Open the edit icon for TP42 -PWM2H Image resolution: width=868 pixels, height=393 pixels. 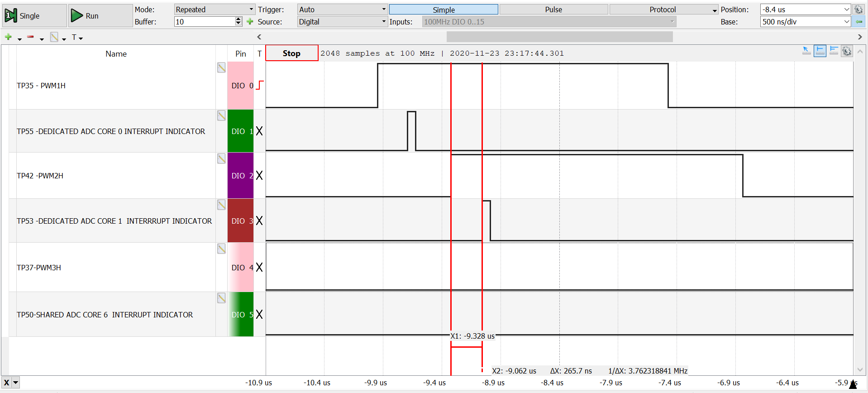(221, 158)
